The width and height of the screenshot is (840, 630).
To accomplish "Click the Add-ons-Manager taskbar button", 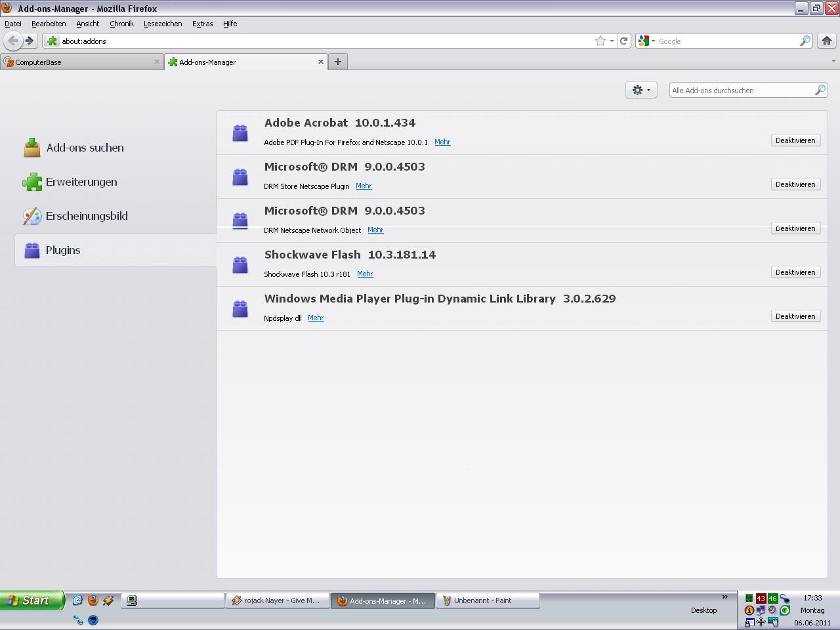I will [x=383, y=600].
